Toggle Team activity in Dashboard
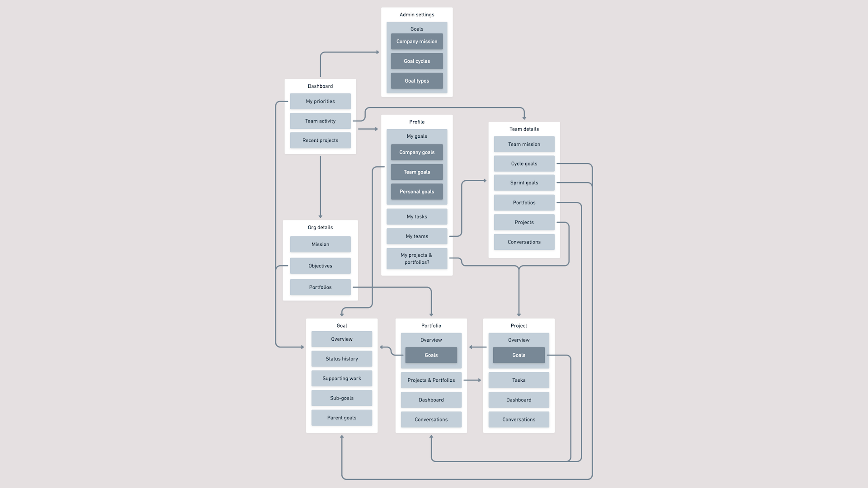 [x=320, y=121]
